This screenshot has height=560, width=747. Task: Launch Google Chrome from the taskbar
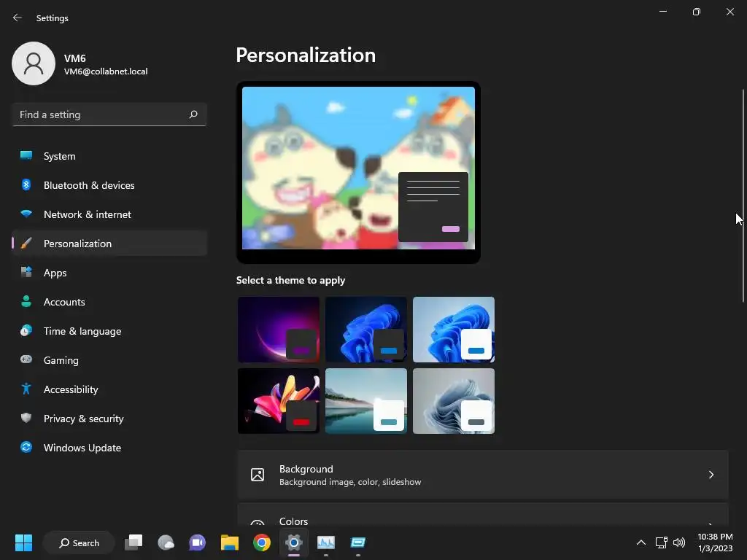click(x=262, y=542)
